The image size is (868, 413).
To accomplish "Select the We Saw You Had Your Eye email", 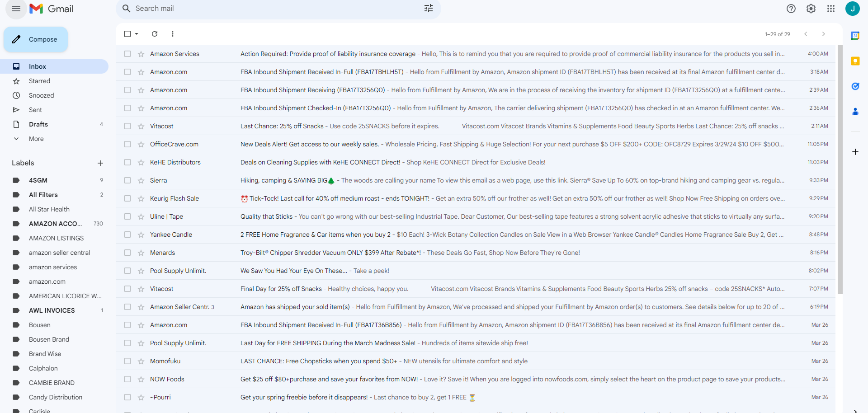I will [x=127, y=271].
